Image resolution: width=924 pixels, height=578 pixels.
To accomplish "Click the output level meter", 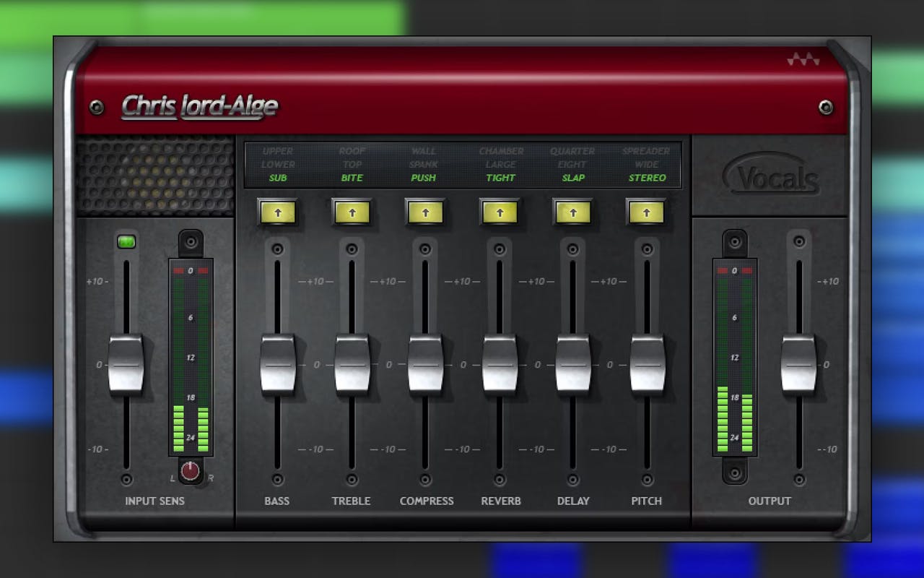I will [735, 358].
